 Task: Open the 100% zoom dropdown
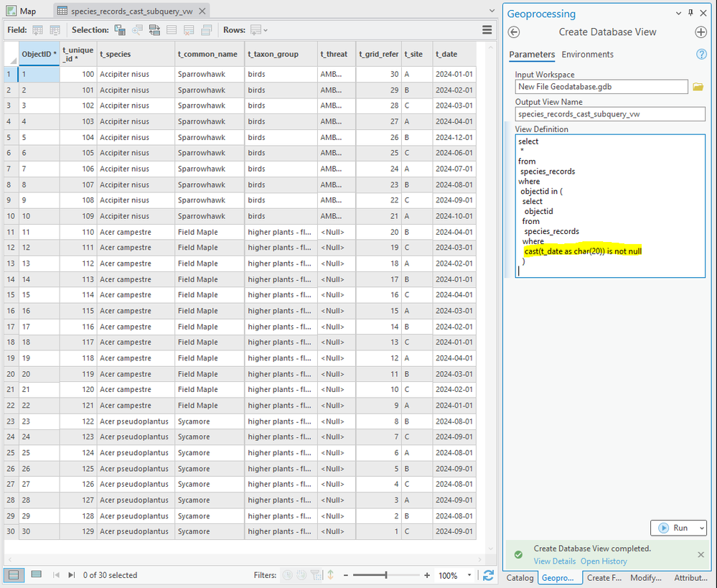pos(469,575)
